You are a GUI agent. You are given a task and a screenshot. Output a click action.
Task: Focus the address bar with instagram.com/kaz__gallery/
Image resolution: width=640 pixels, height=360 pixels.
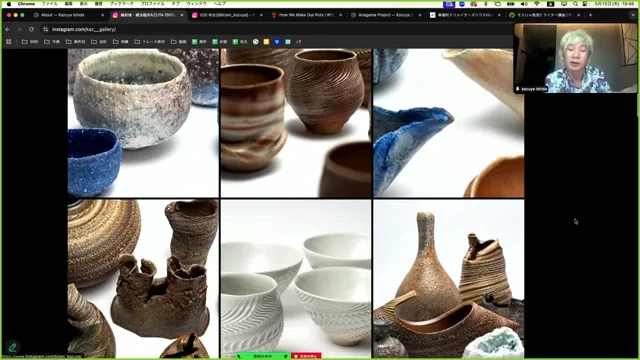278,29
